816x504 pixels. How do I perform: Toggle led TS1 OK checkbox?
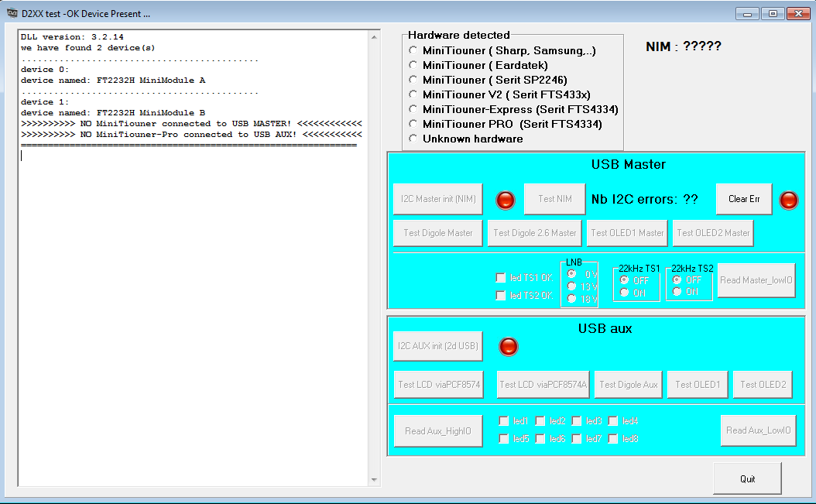pos(501,278)
